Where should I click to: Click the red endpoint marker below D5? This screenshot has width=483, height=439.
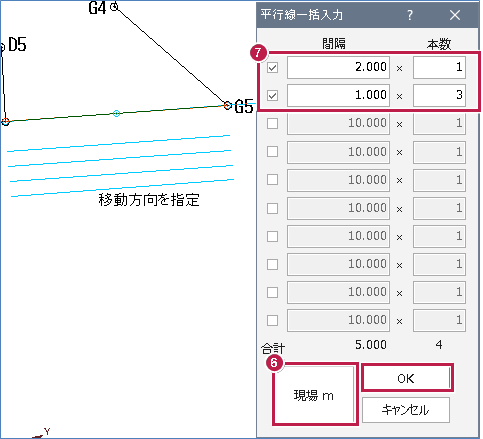point(5,121)
